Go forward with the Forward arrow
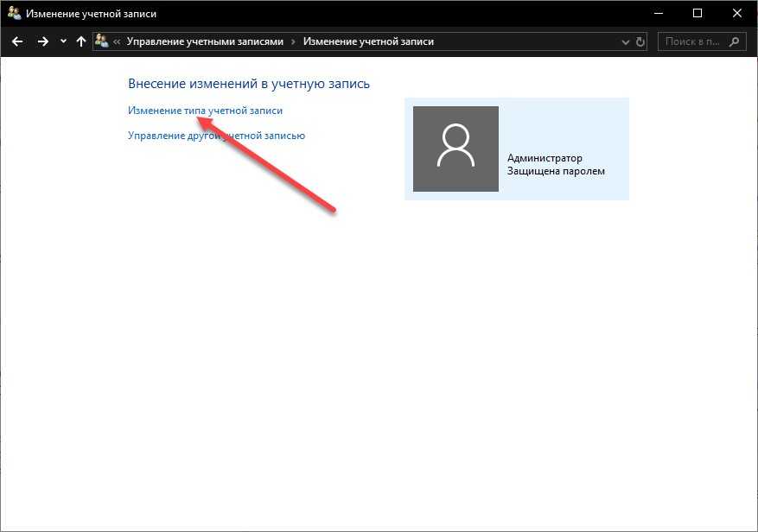 tap(43, 41)
